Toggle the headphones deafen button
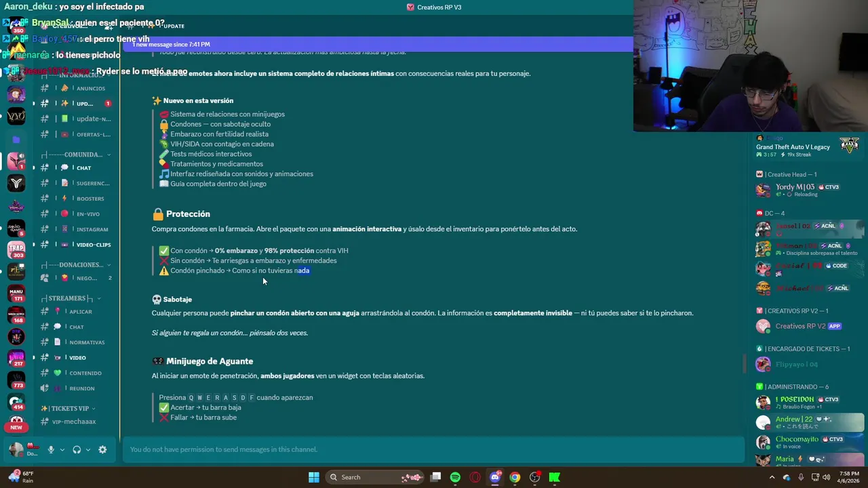Screen dimensions: 868x488 pos(77,449)
